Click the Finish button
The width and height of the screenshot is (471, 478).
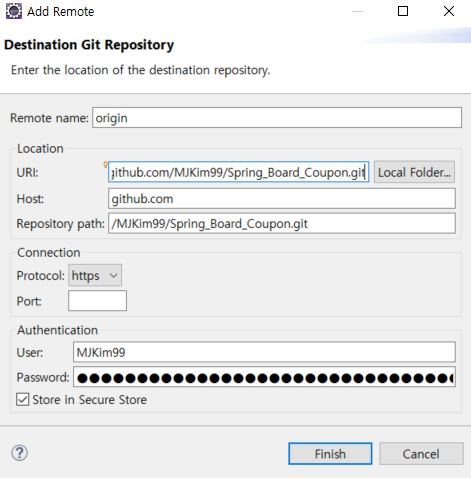tap(330, 453)
